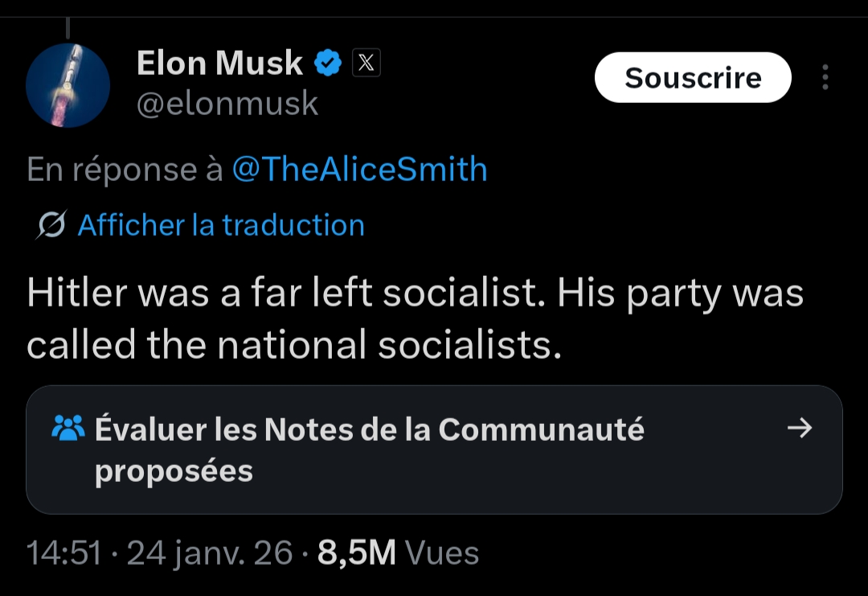Open Elon Musk's rocket profile picture

tap(68, 85)
